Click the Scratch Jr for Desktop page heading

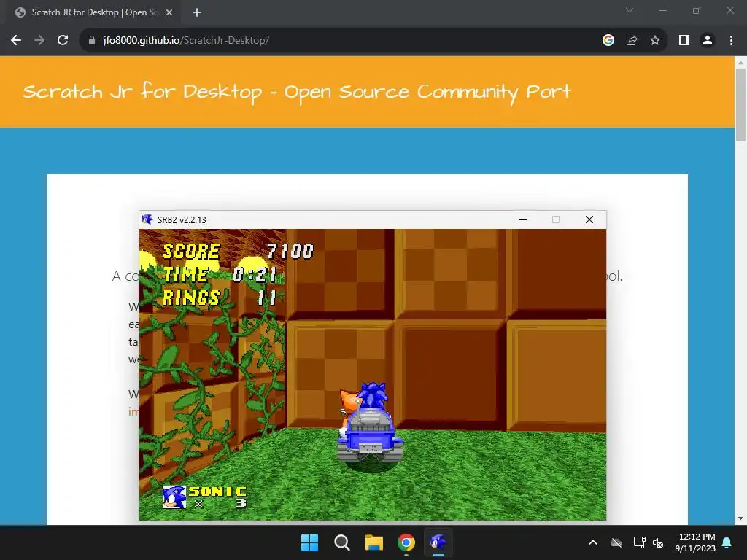click(x=296, y=92)
